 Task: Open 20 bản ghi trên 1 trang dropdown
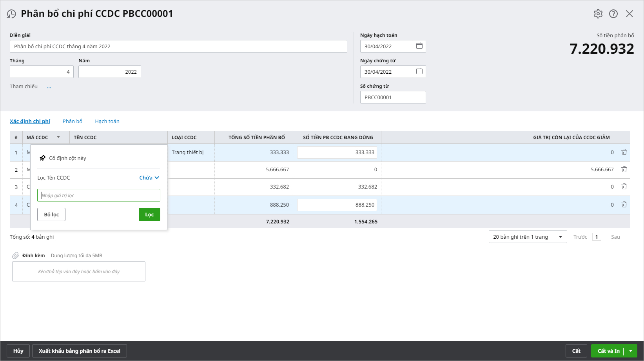(x=528, y=237)
